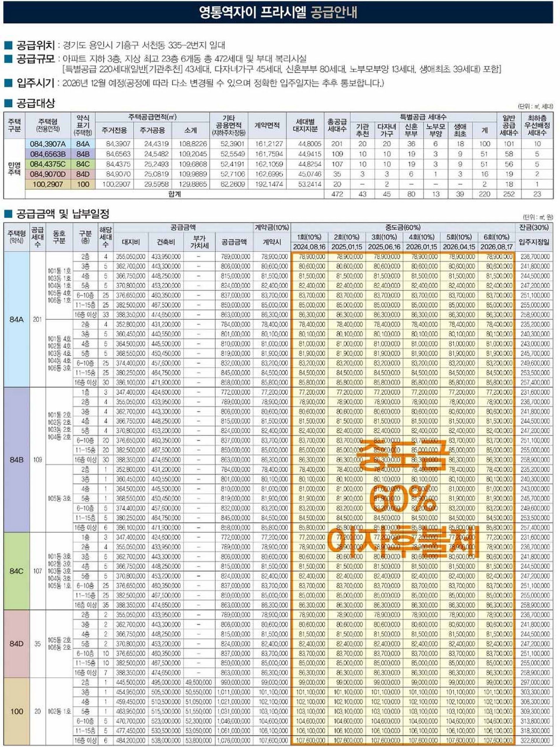The image size is (560, 747).
Task: Click the 기관추천 column header
Action: 363,130
